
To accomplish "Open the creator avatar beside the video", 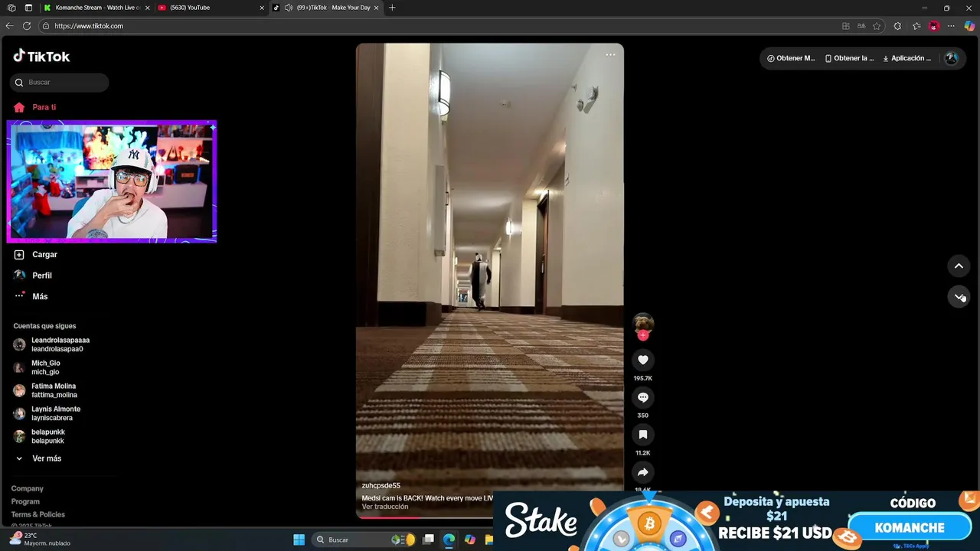I will [x=643, y=323].
